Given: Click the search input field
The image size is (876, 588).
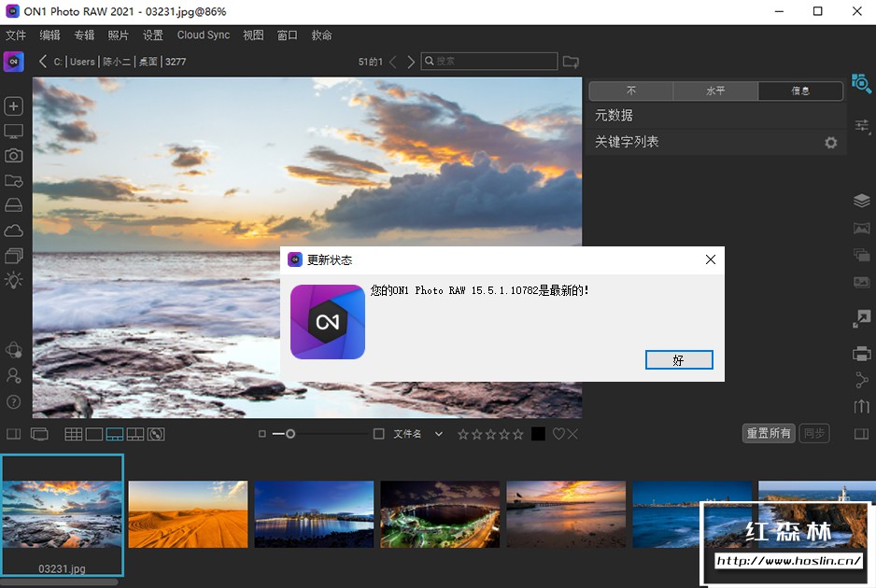Looking at the screenshot, I should click(489, 62).
